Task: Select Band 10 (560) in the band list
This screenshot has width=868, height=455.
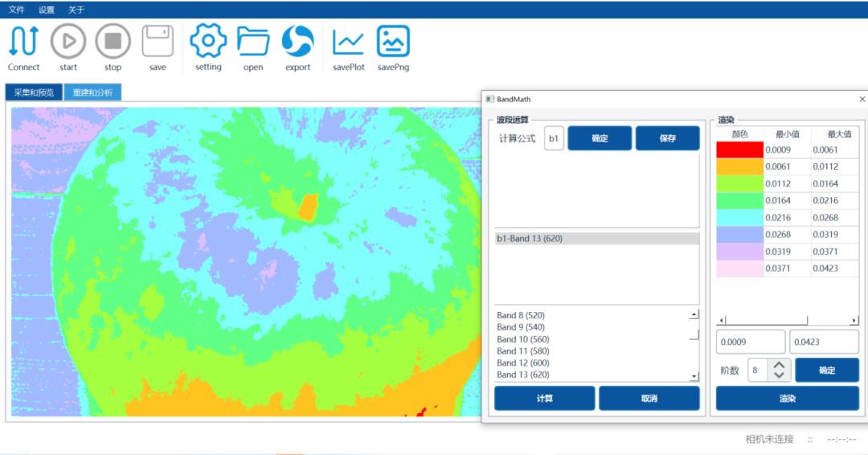Action: pos(522,339)
